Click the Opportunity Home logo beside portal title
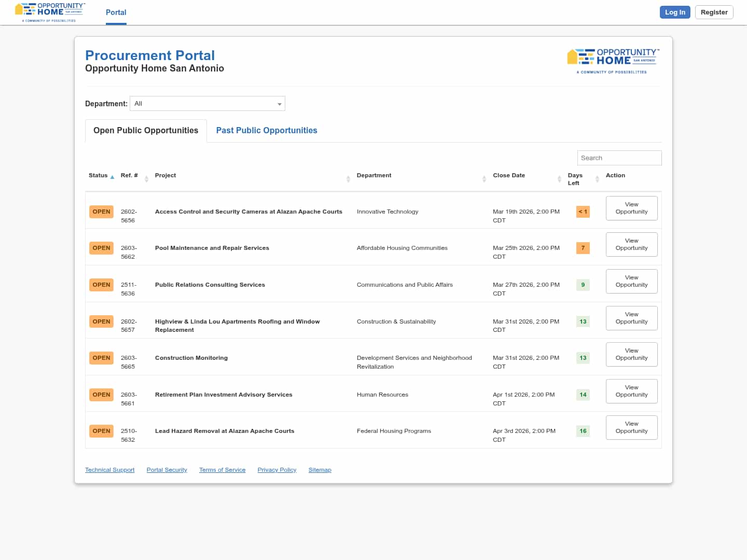Image resolution: width=747 pixels, height=560 pixels. click(x=613, y=61)
